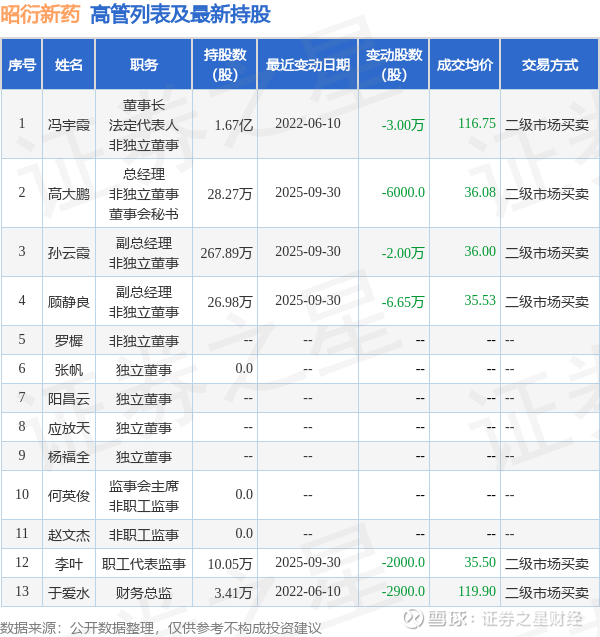Select the name 何英俊
This screenshot has width=600, height=637.
(69, 495)
